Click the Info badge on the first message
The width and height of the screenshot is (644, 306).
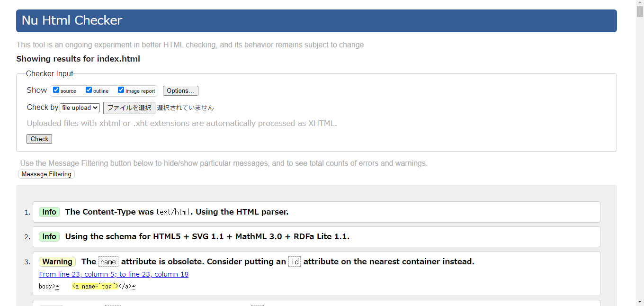[49, 212]
